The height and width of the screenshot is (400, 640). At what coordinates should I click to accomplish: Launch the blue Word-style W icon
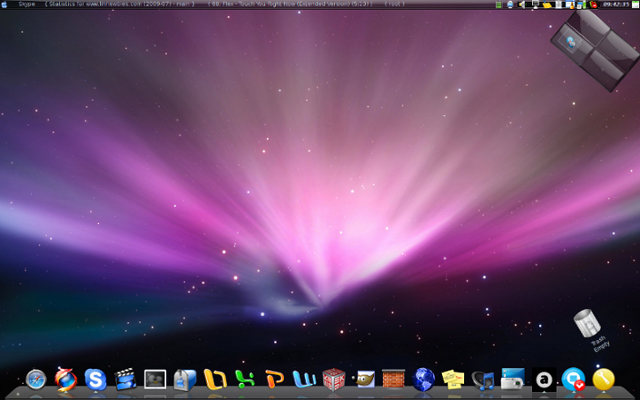pos(304,379)
